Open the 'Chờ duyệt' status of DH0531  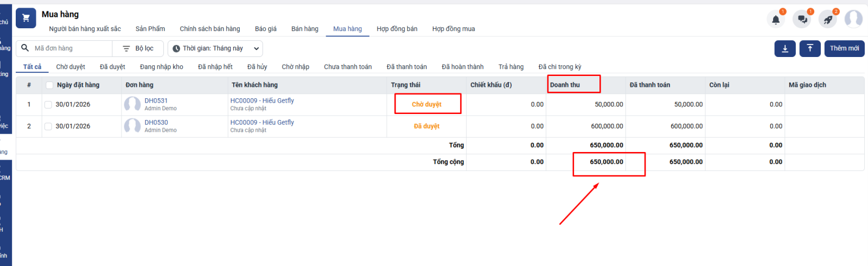pos(426,104)
